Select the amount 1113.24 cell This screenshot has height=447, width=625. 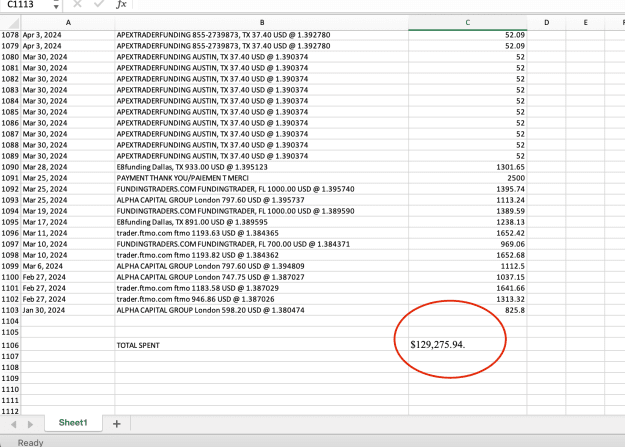(x=468, y=200)
